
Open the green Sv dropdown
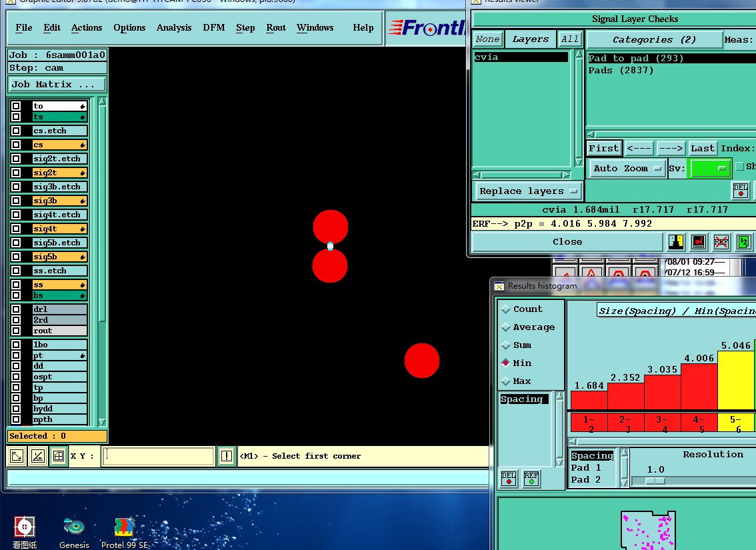[711, 168]
